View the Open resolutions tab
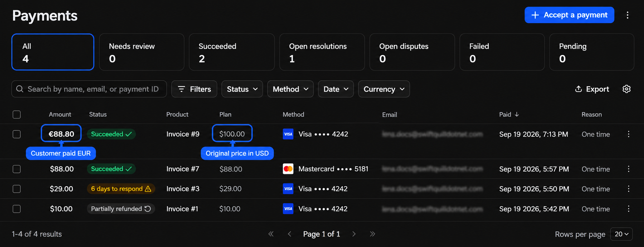This screenshot has height=247, width=644. point(322,52)
